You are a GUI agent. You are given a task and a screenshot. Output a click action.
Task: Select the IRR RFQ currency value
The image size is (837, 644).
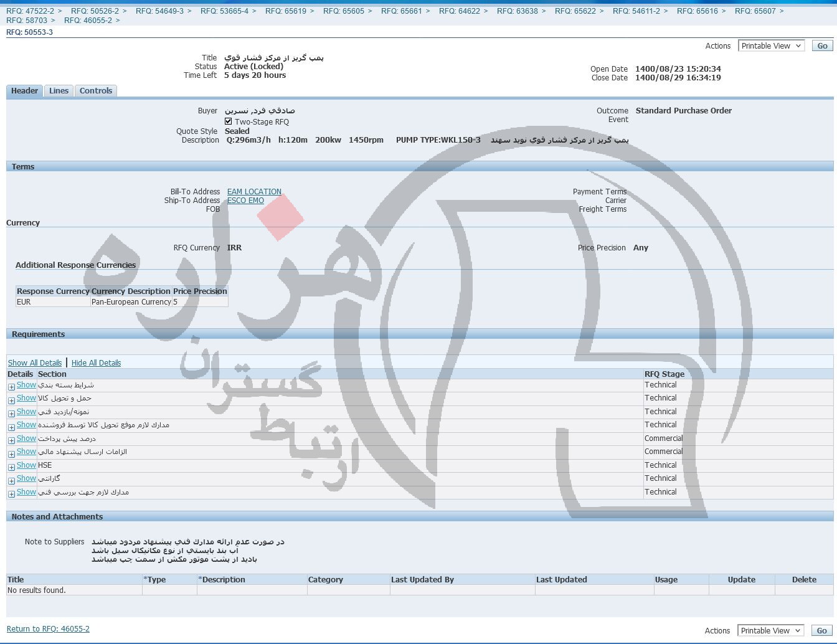234,248
